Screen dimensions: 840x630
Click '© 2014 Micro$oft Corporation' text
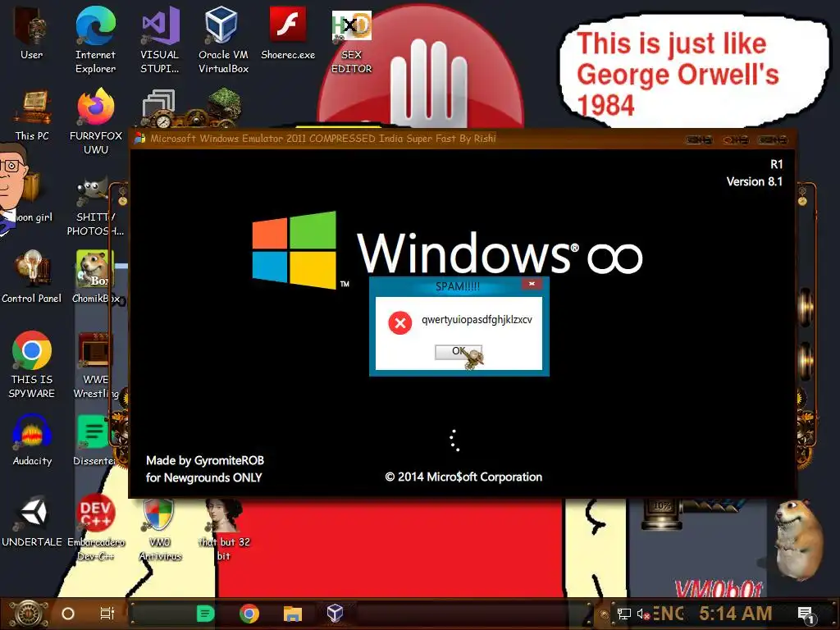click(x=463, y=477)
